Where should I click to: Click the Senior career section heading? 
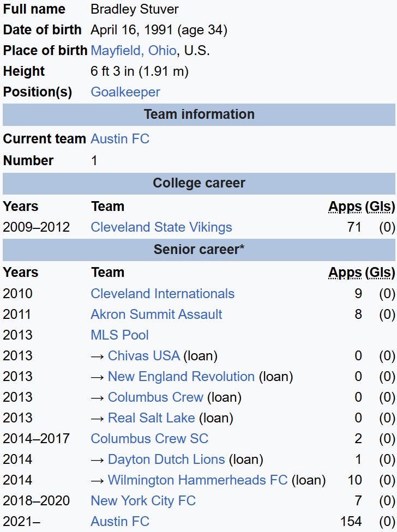(x=198, y=250)
